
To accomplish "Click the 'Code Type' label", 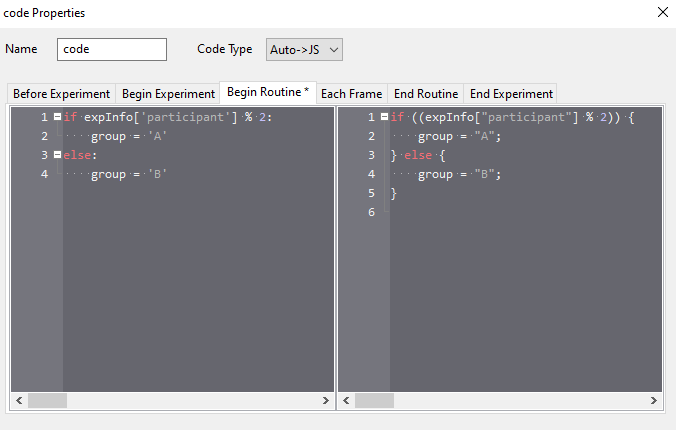I will point(225,49).
